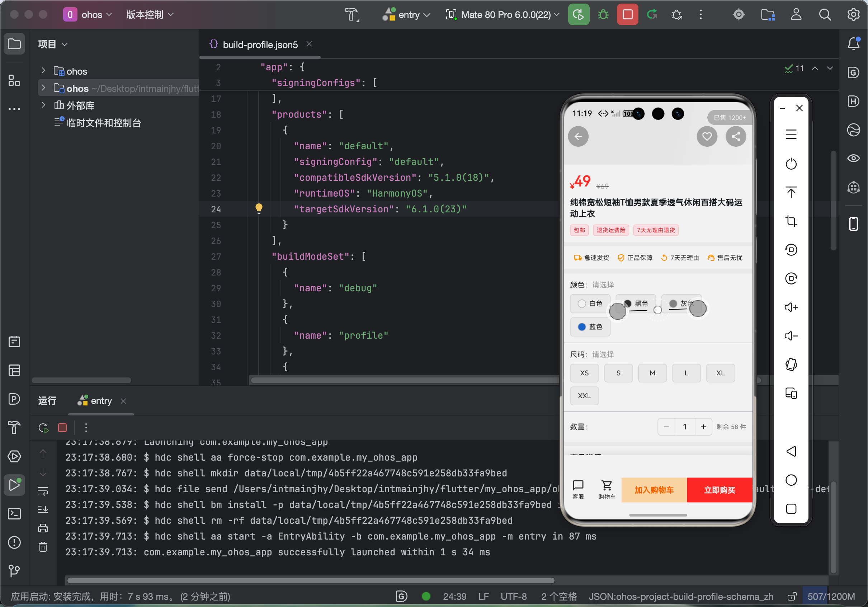The image size is (868, 607).
Task: Open the Mate 80 Pro device dropdown
Action: coord(503,15)
